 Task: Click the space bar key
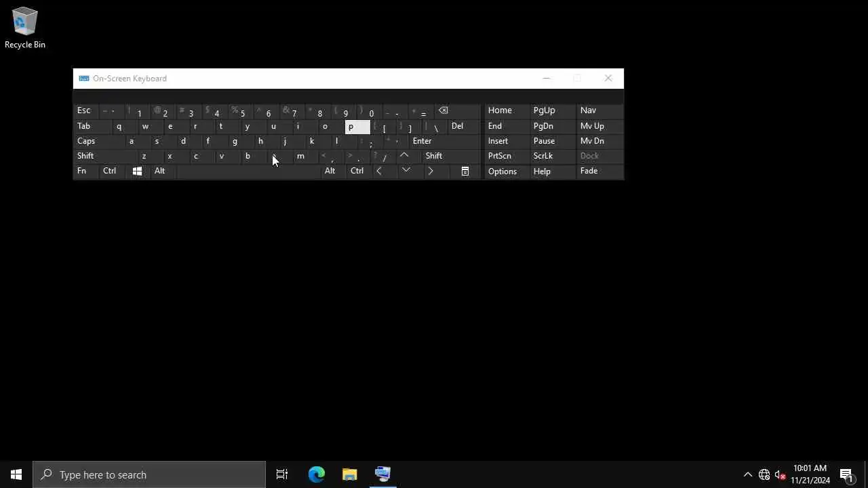point(248,171)
